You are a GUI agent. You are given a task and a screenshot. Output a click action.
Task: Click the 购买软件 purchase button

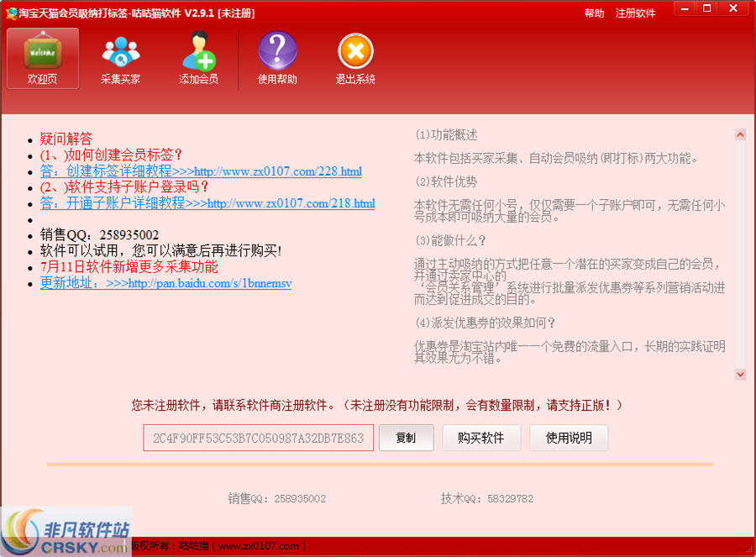point(481,438)
